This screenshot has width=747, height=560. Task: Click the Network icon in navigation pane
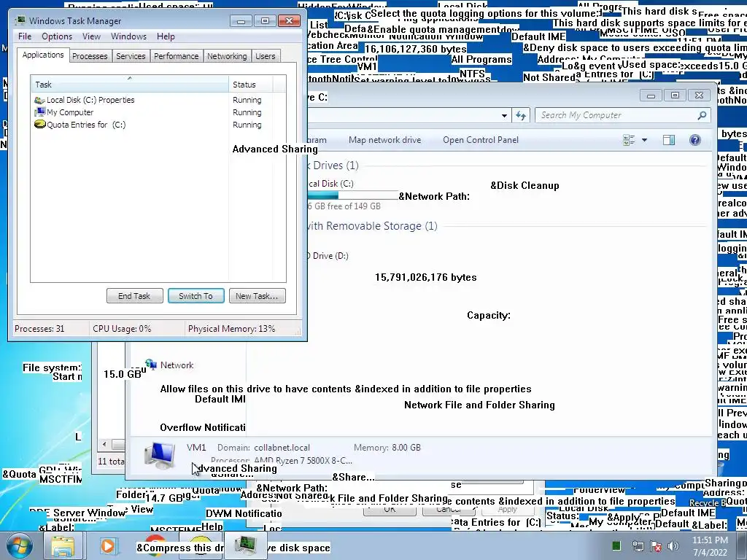151,365
